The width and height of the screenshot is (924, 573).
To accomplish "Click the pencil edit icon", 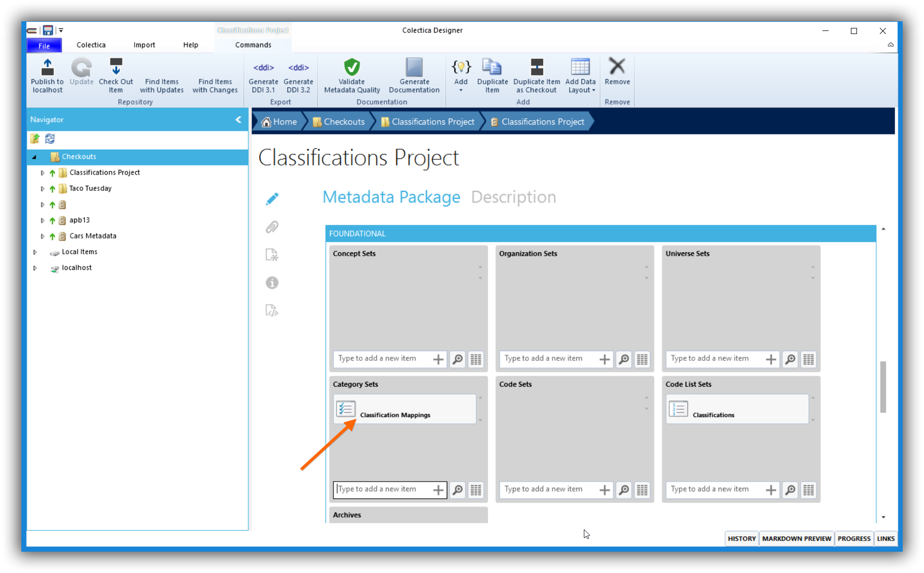I will point(272,199).
